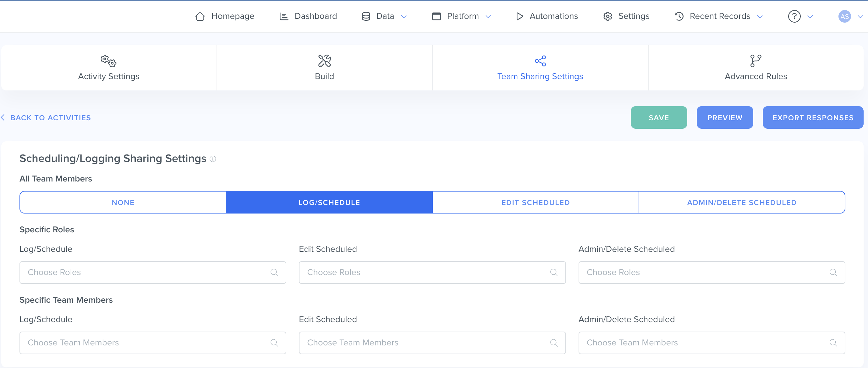Switch to the Activity Settings tab
This screenshot has height=368, width=868.
point(108,68)
